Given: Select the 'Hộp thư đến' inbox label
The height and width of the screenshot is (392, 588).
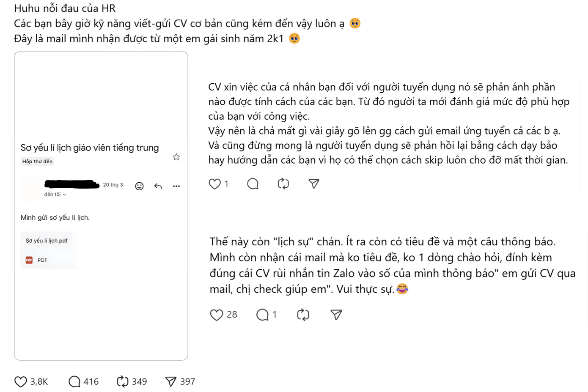Looking at the screenshot, I should (37, 161).
